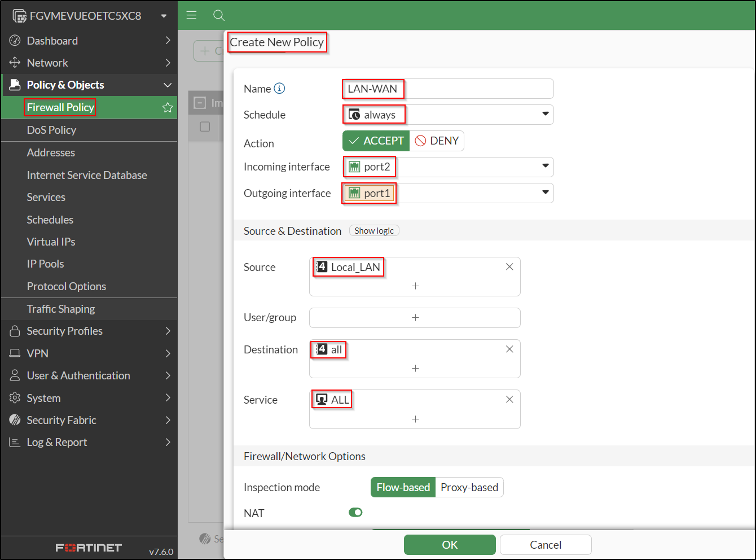Remove all from the Destination field
756x560 pixels.
(x=509, y=349)
